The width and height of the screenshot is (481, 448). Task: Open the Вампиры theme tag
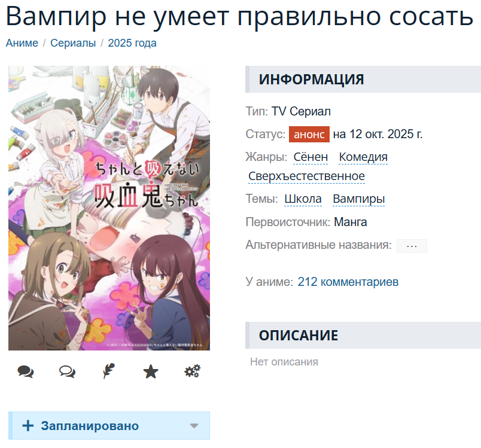point(358,199)
